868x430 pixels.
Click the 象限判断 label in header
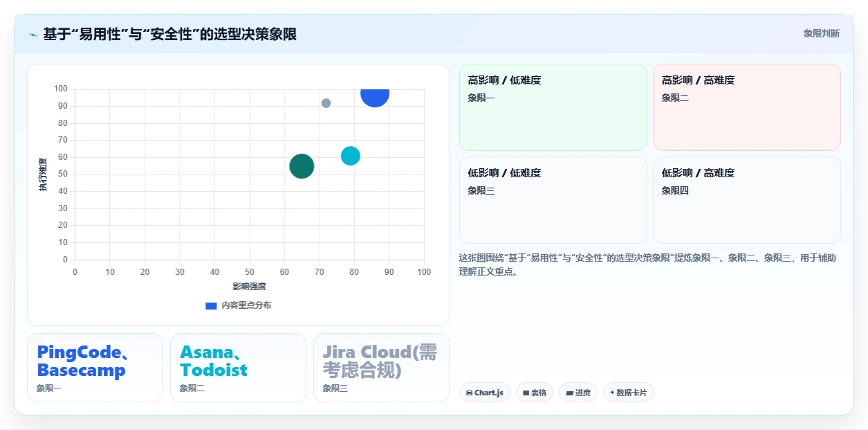(x=822, y=33)
